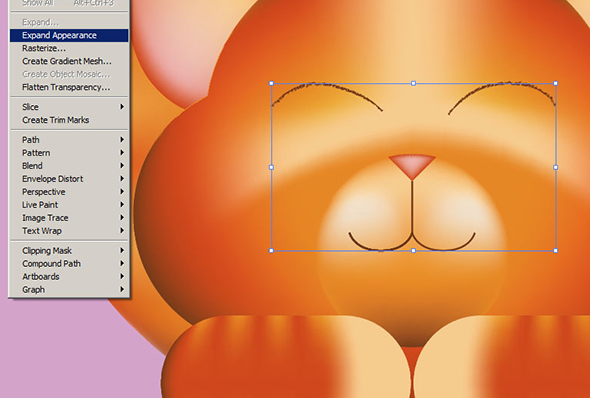This screenshot has width=590, height=398.
Task: Open the Slice submenu
Action: [69, 107]
